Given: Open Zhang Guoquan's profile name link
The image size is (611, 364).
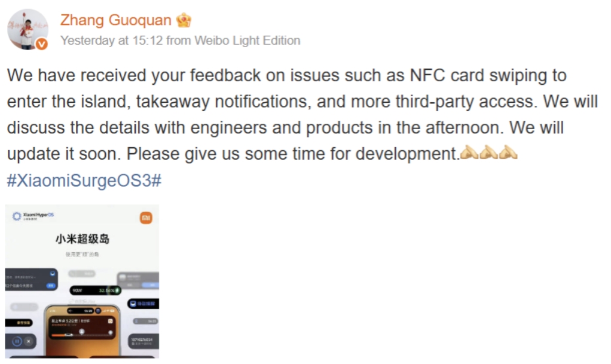Looking at the screenshot, I should 116,20.
